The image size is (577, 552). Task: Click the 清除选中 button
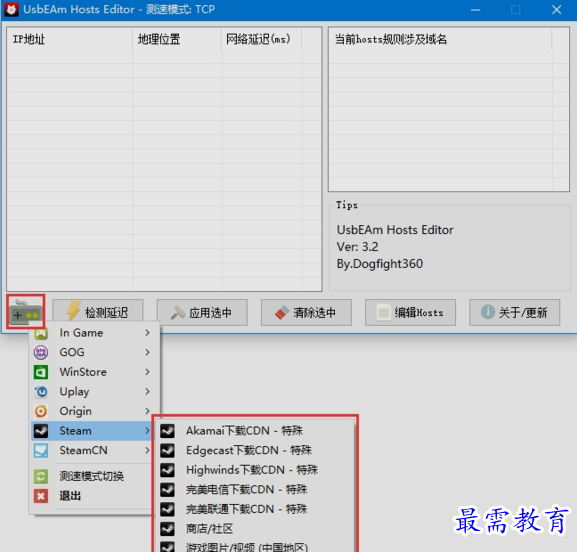coord(306,312)
